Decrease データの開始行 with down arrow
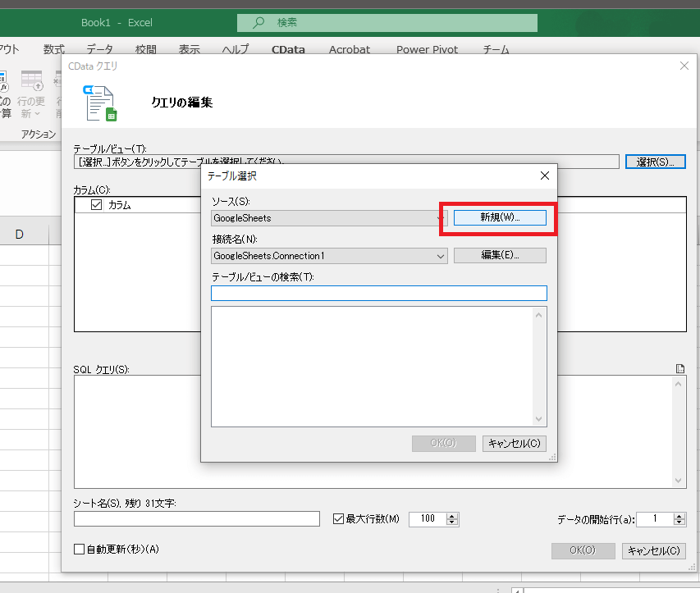Viewport: 700px width, 593px height. click(679, 522)
